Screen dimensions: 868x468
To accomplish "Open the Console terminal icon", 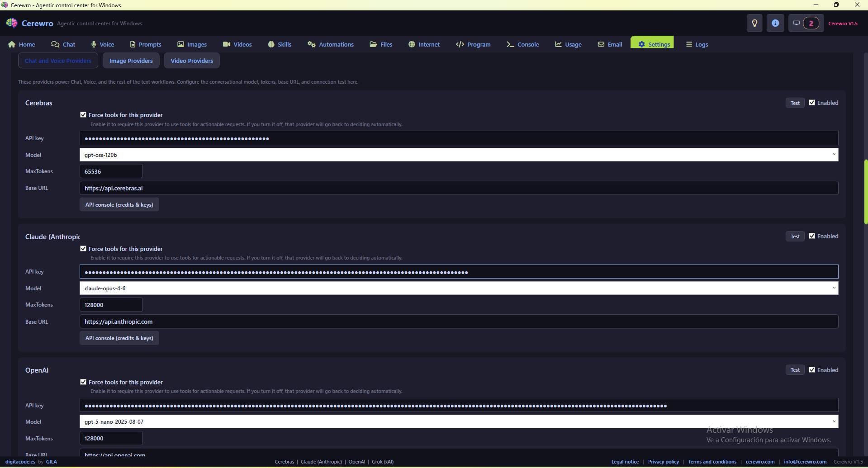I will click(510, 44).
